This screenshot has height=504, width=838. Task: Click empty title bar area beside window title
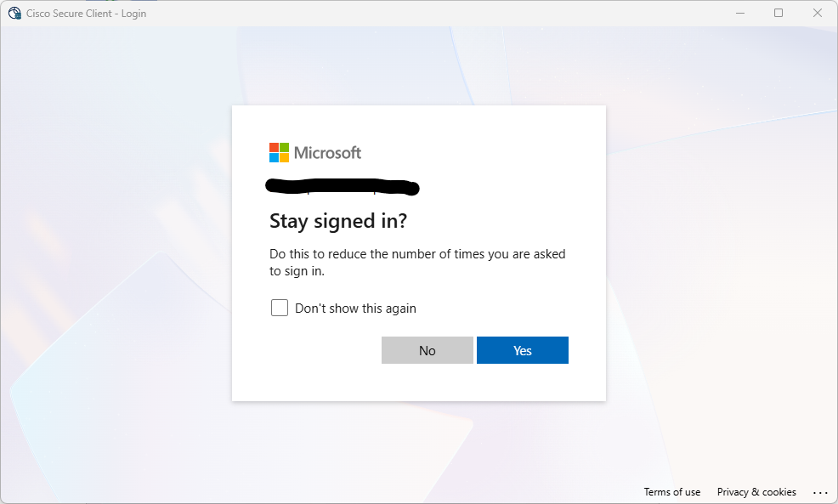click(427, 14)
